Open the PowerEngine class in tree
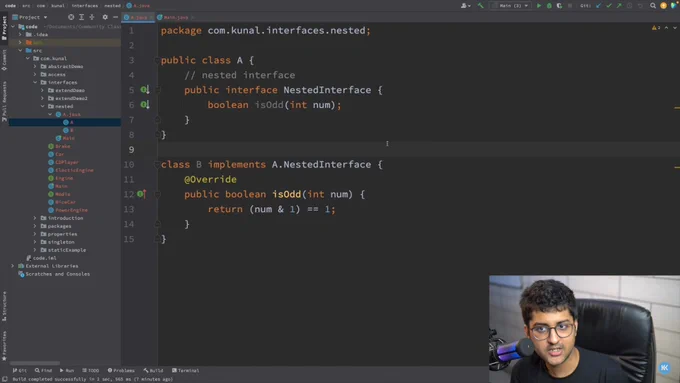Screen dimensions: 680x383 [68, 210]
